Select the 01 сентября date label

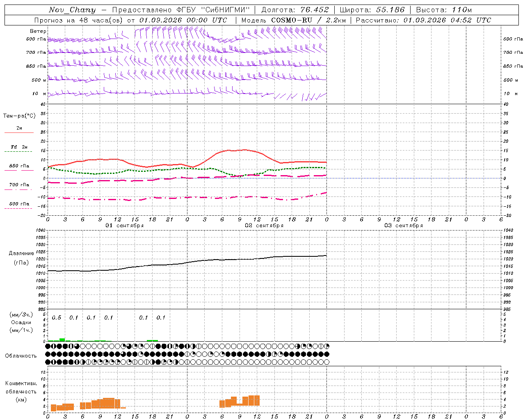point(125,226)
